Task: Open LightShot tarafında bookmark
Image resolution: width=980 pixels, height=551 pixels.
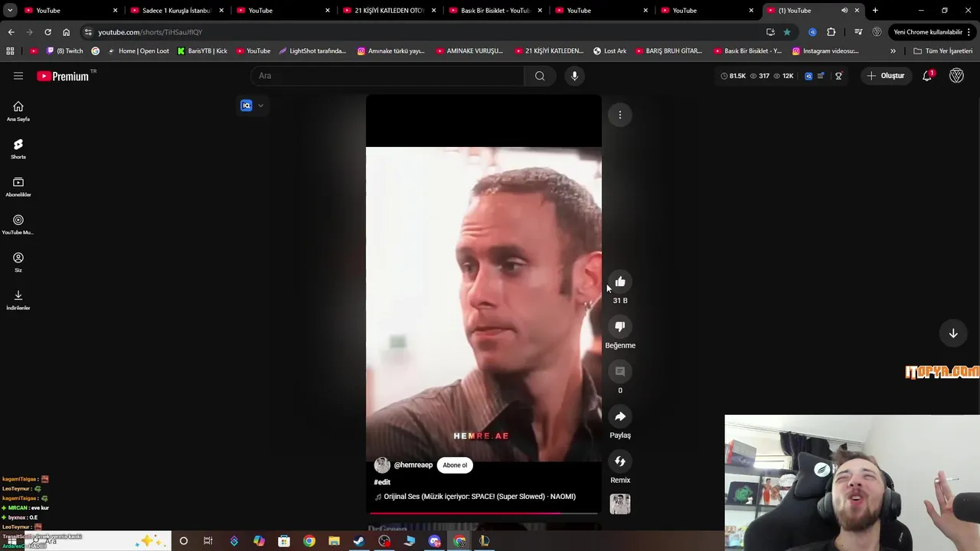Action: 312,51
